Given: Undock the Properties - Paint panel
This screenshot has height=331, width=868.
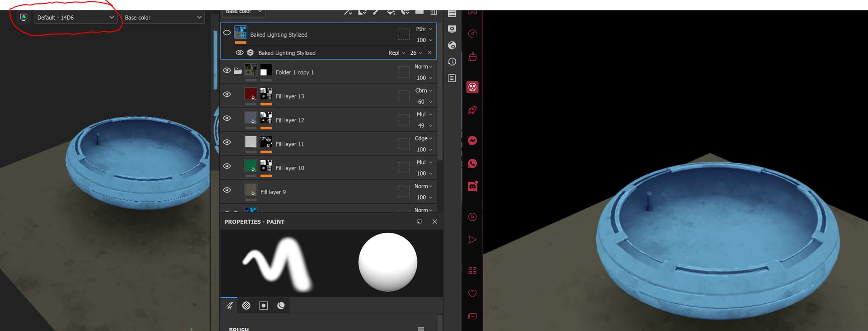Looking at the screenshot, I should (x=420, y=222).
